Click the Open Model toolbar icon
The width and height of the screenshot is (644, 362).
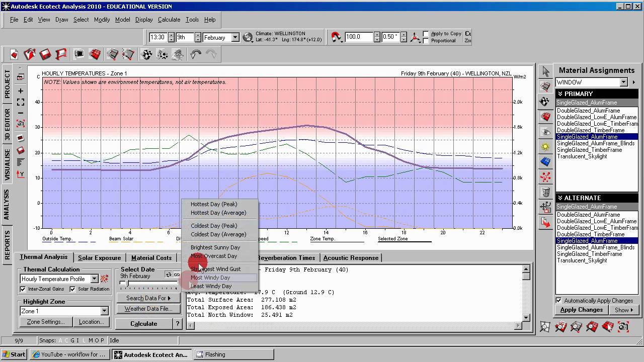coord(30,54)
